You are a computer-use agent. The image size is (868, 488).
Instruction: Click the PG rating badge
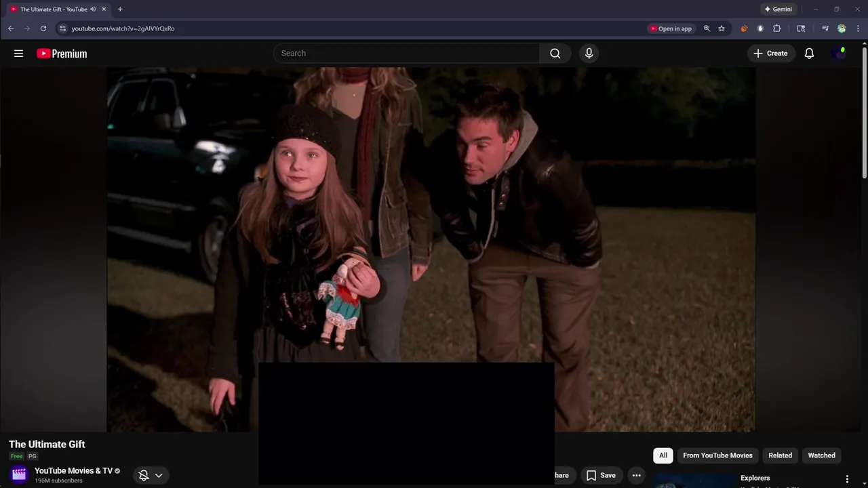pyautogui.click(x=32, y=457)
